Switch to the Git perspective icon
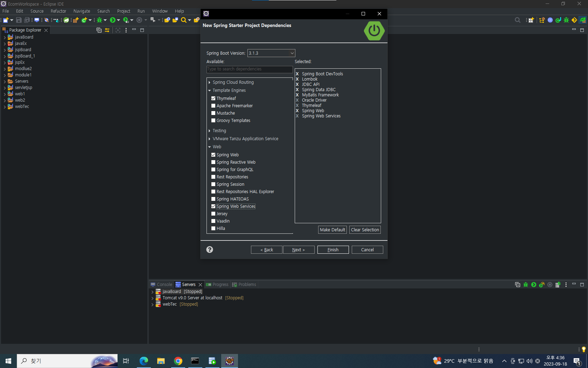 pyautogui.click(x=574, y=20)
